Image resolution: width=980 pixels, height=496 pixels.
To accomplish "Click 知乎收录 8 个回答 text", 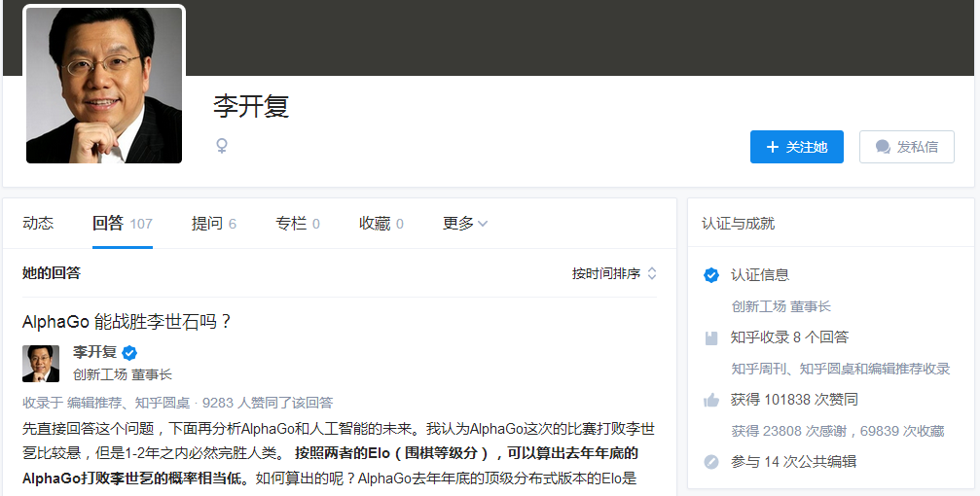I will (789, 337).
